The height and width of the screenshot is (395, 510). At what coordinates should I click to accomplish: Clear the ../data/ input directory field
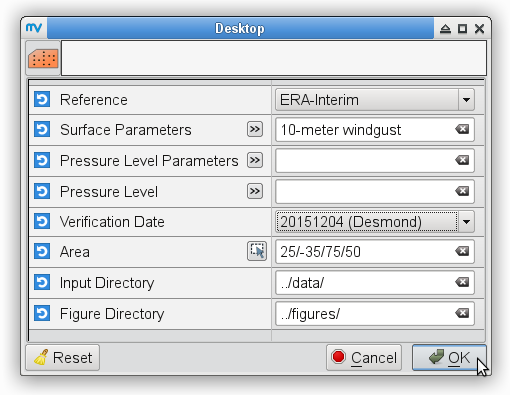click(x=462, y=282)
